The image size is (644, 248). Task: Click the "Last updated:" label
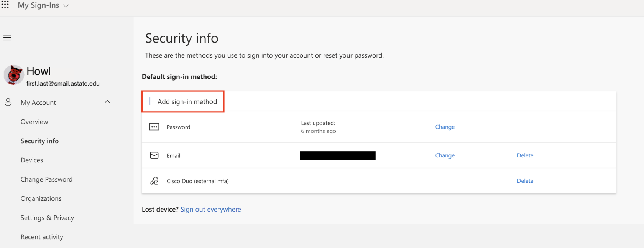tap(318, 123)
